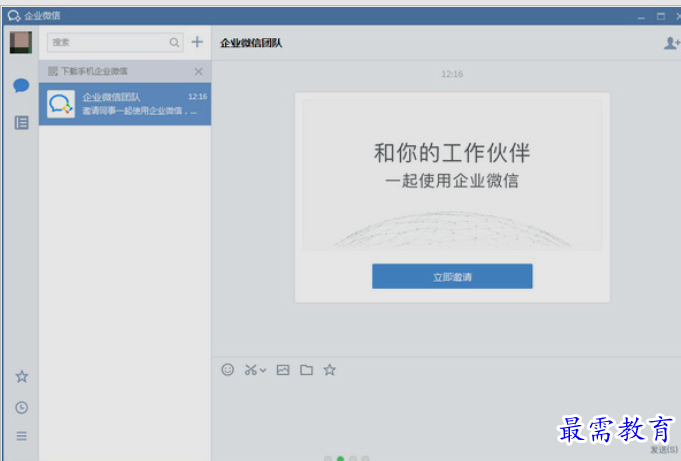This screenshot has height=461, width=681.
Task: Click the add member icon in chat header
Action: pos(672,43)
